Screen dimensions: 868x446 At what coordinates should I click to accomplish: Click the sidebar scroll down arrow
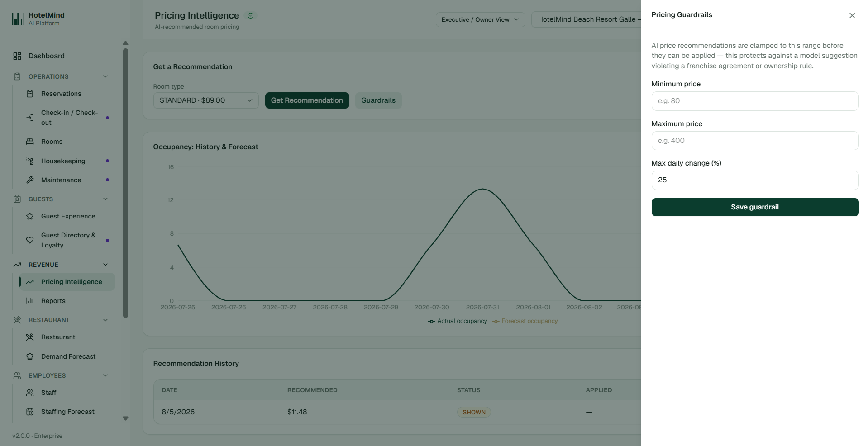pos(125,418)
